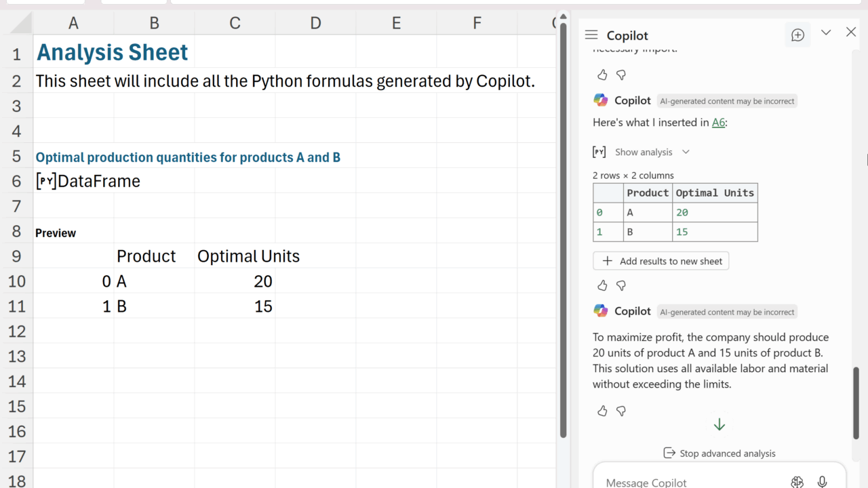Follow the A6 cell link
Image resolution: width=868 pixels, height=488 pixels.
coord(718,123)
